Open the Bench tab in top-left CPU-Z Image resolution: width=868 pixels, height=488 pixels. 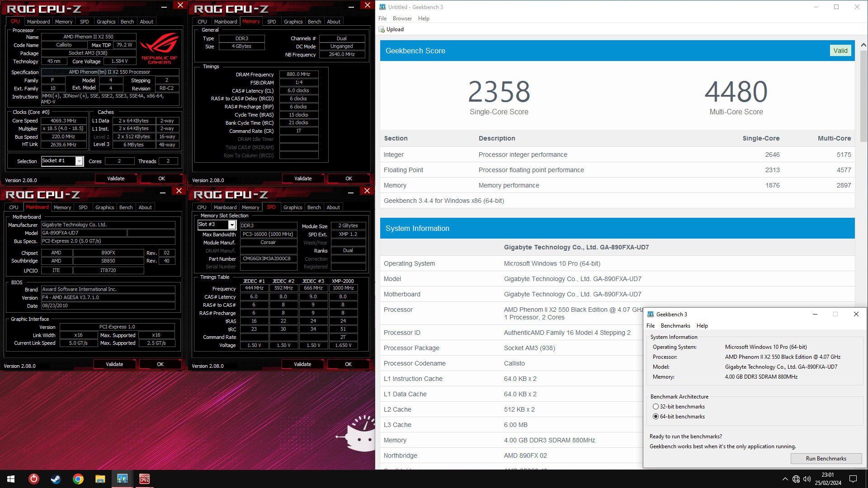[x=127, y=22]
